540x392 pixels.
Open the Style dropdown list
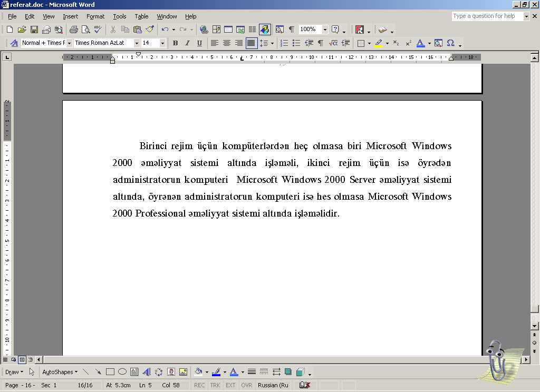(69, 43)
